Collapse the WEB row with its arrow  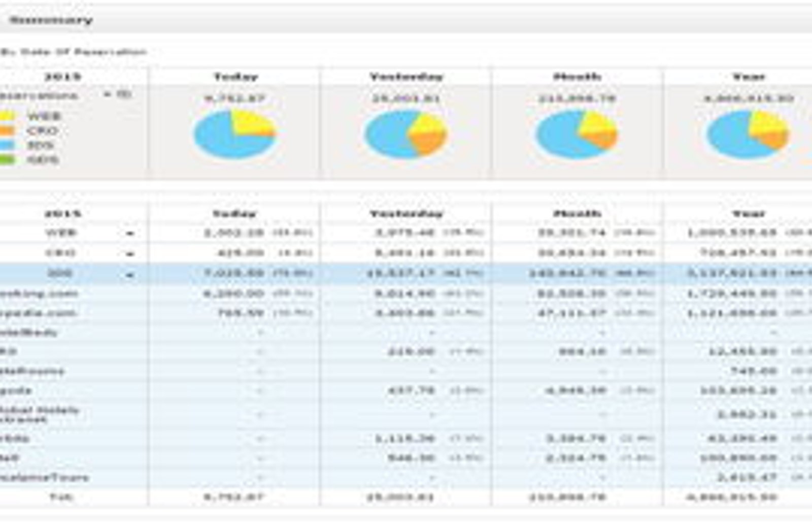click(130, 234)
